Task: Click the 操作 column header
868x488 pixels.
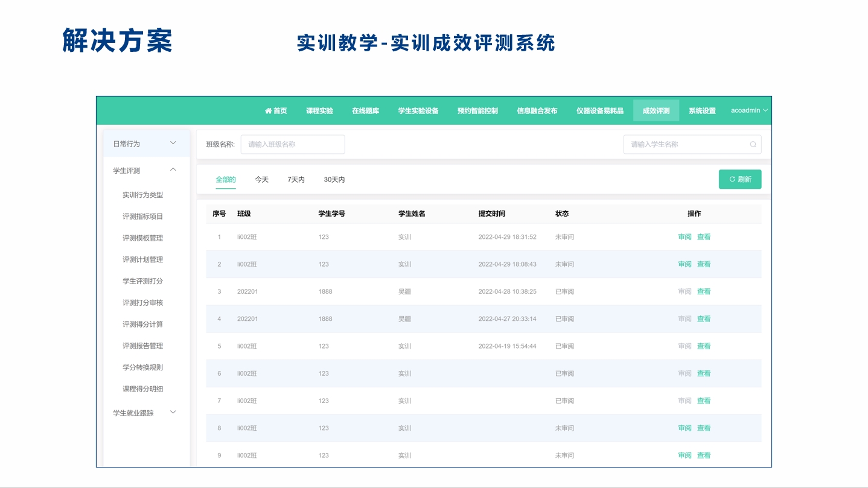Action: pyautogui.click(x=694, y=214)
